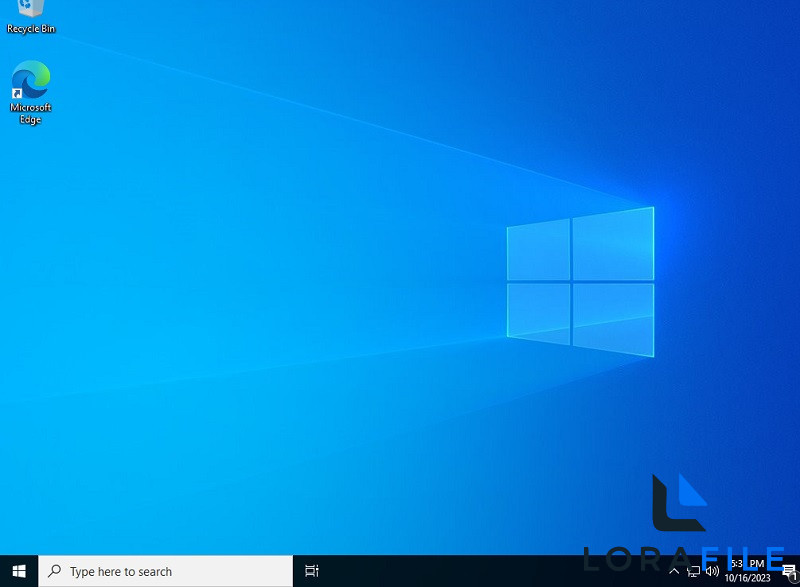Screen dimensions: 800x587
Task: Expand the hidden system tray icons
Action: click(x=674, y=571)
